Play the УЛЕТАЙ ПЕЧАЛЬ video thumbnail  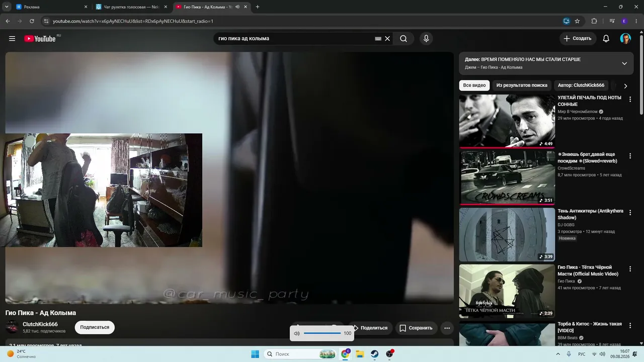click(x=507, y=121)
